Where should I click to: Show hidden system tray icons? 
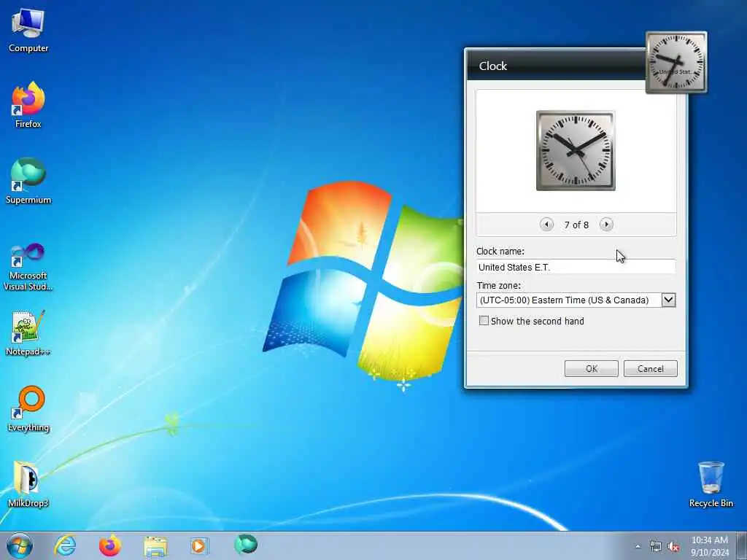click(638, 547)
